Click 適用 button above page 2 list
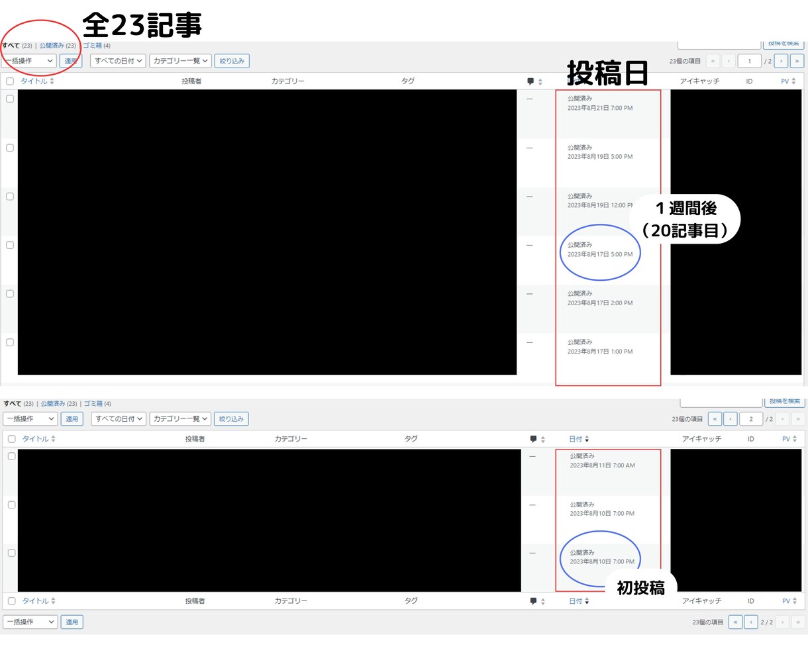The image size is (808, 672). [72, 418]
